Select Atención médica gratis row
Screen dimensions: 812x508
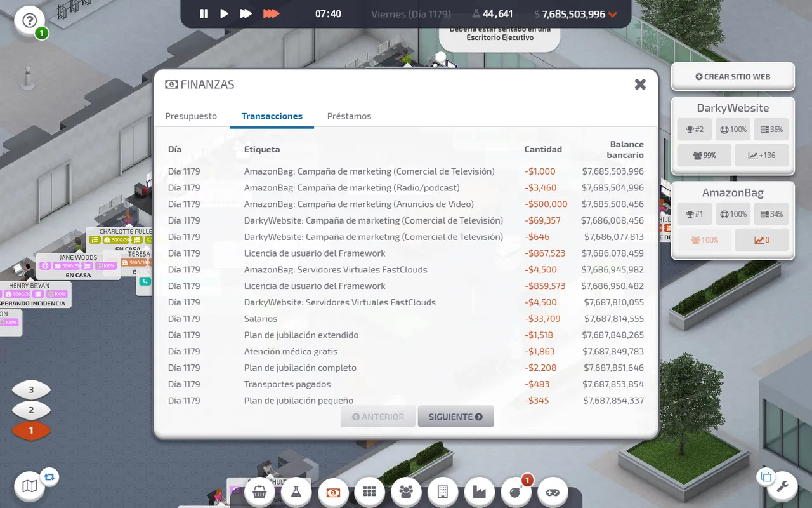[406, 352]
